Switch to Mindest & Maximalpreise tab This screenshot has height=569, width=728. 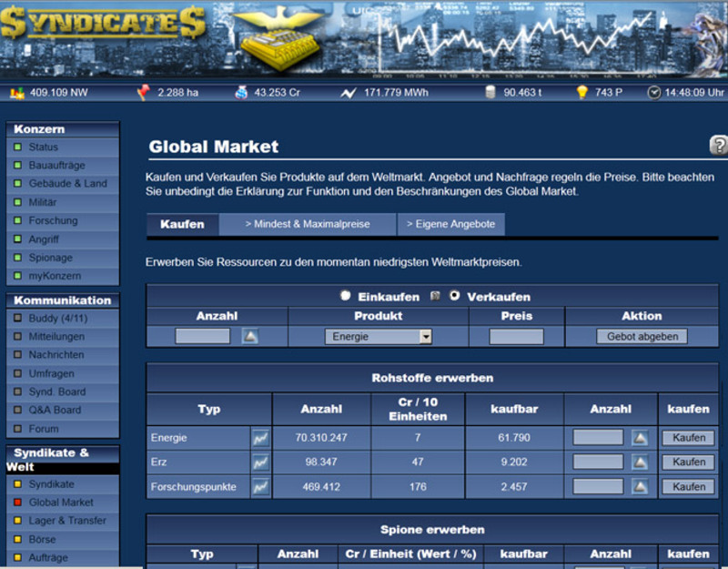coord(308,224)
